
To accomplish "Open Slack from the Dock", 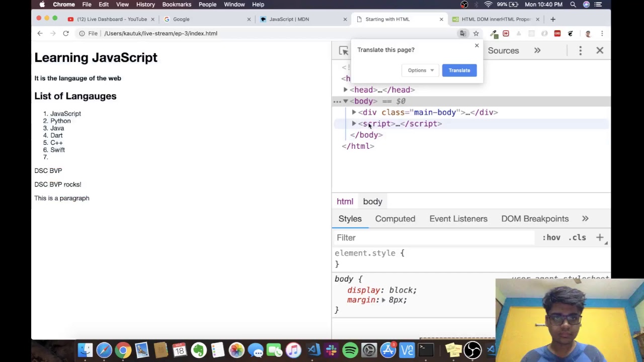I will 332,350.
